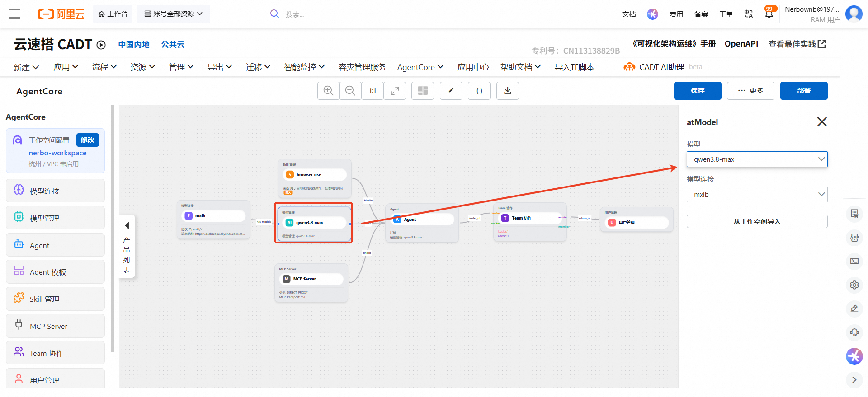Click 从工作空间导入 button
The width and height of the screenshot is (868, 397).
[x=757, y=221]
